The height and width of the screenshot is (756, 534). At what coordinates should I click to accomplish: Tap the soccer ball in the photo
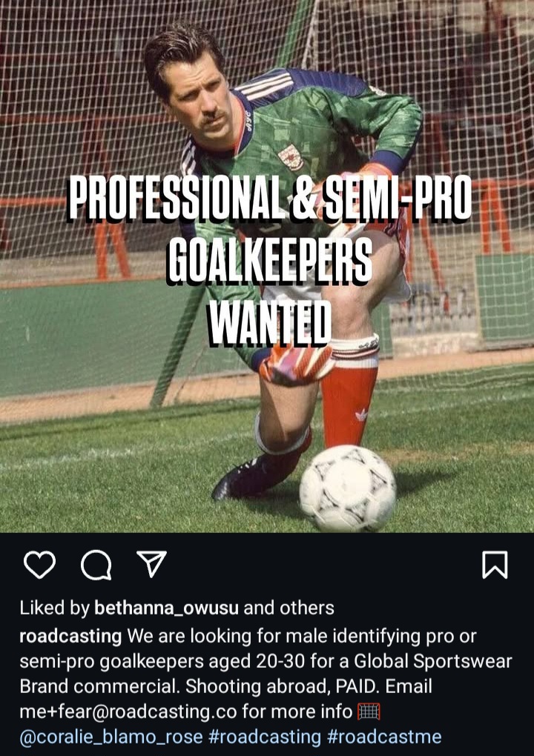coord(348,488)
